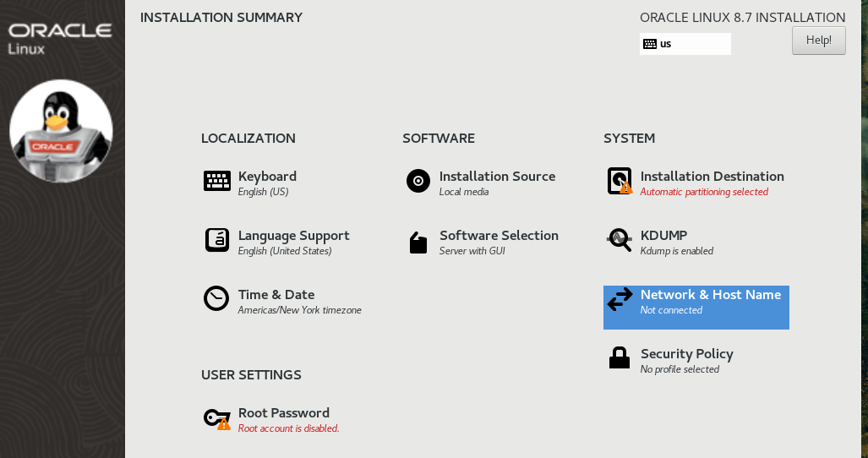Click the Language Support icon
The height and width of the screenshot is (458, 868).
coord(217,240)
